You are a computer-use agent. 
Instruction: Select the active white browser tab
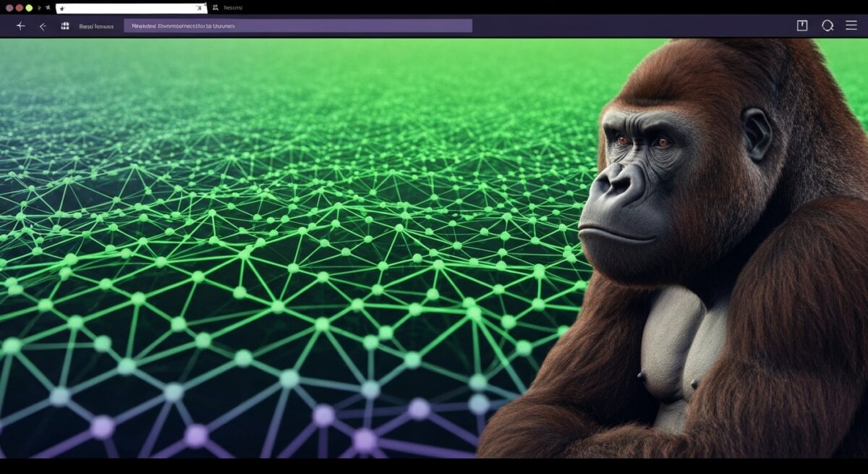pyautogui.click(x=130, y=8)
